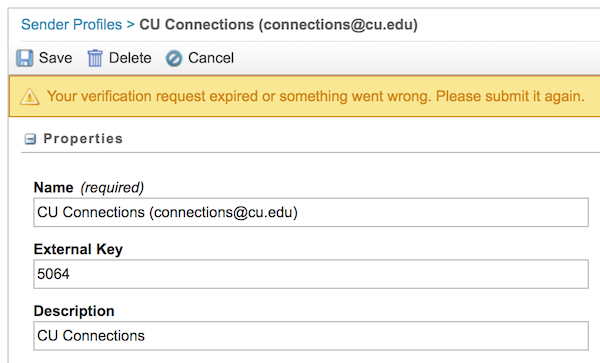This screenshot has height=363, width=600.
Task: Click the Delete text label in toolbar
Action: 130,58
